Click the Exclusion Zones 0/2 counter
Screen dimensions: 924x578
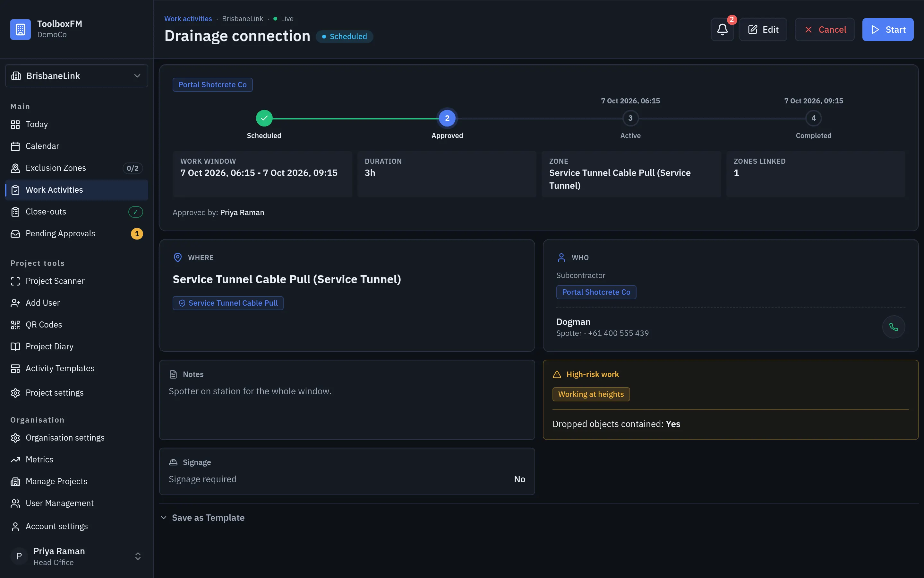133,168
